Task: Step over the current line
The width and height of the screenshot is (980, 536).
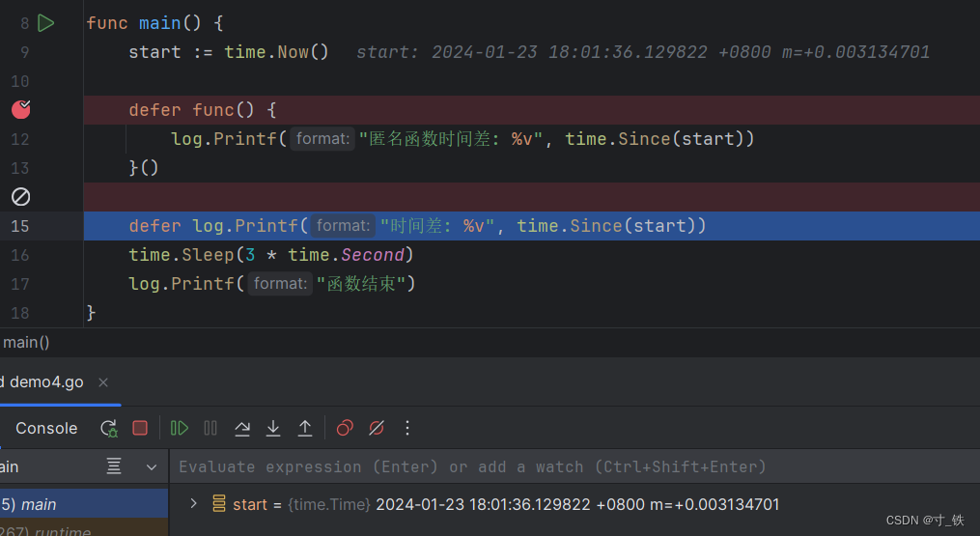Action: pyautogui.click(x=242, y=428)
